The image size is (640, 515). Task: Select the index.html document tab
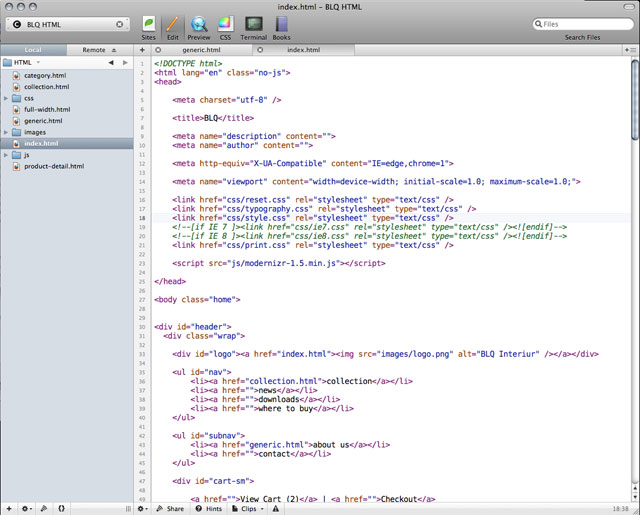click(x=303, y=50)
